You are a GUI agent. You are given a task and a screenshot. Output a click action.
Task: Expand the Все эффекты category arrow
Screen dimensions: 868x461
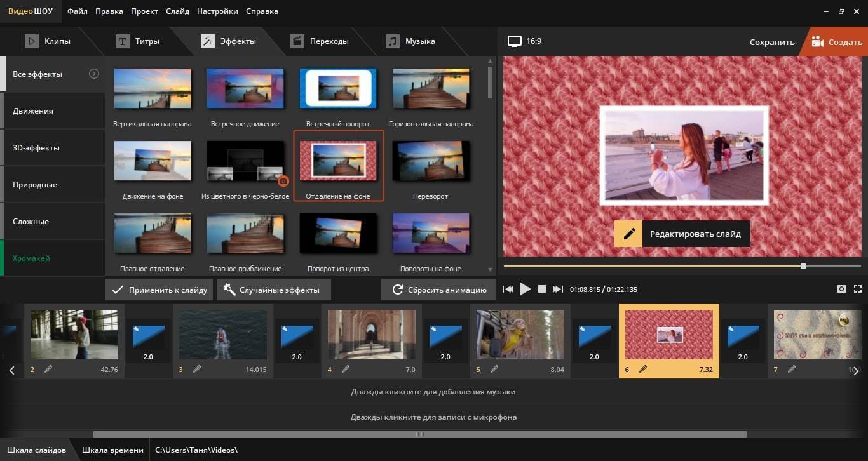pos(94,74)
